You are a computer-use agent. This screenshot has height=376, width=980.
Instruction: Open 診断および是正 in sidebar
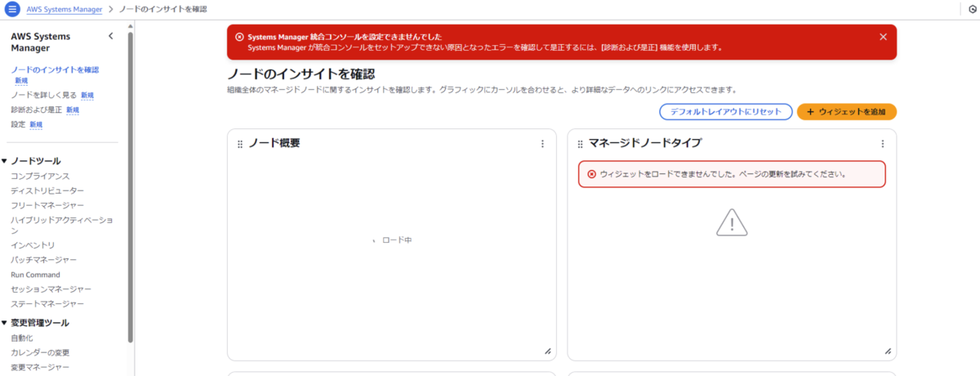36,110
